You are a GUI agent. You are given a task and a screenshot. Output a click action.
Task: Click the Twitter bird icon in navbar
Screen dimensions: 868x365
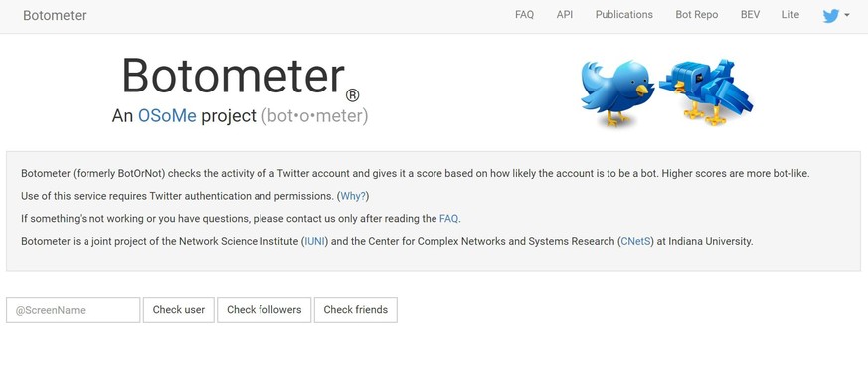pyautogui.click(x=831, y=16)
